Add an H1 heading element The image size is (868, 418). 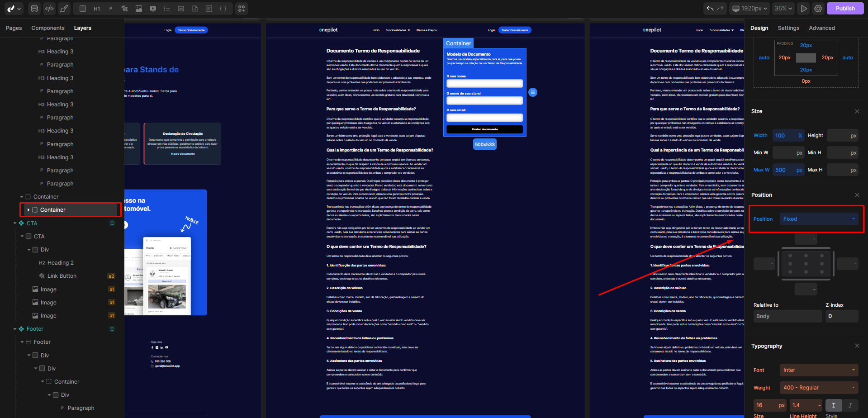point(97,9)
